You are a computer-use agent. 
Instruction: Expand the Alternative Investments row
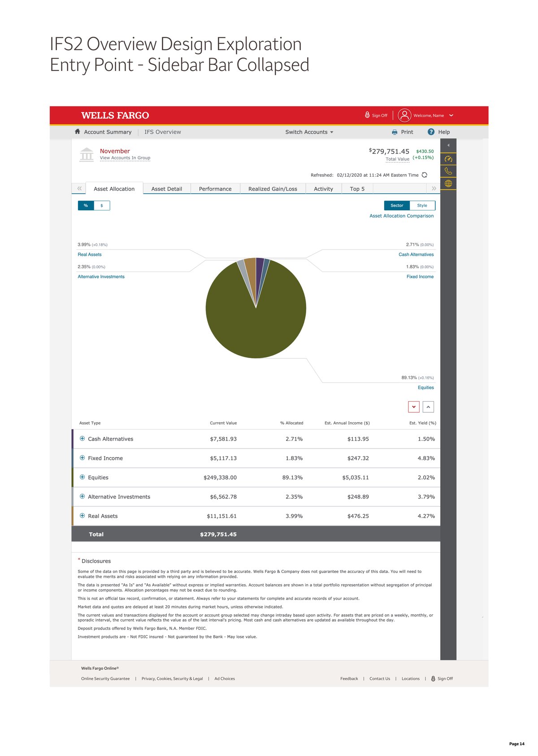point(82,496)
